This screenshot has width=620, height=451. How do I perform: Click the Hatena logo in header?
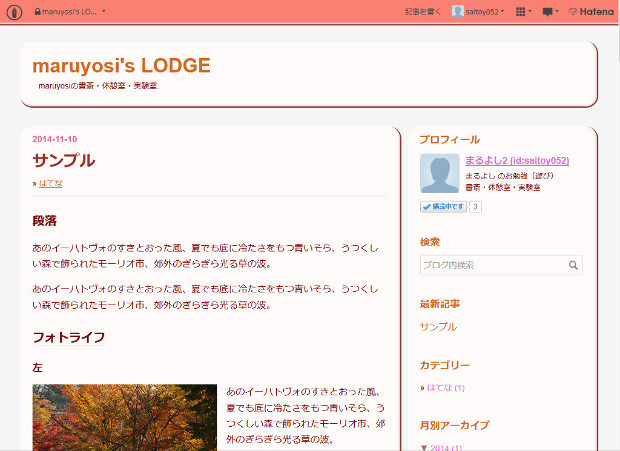[x=591, y=12]
